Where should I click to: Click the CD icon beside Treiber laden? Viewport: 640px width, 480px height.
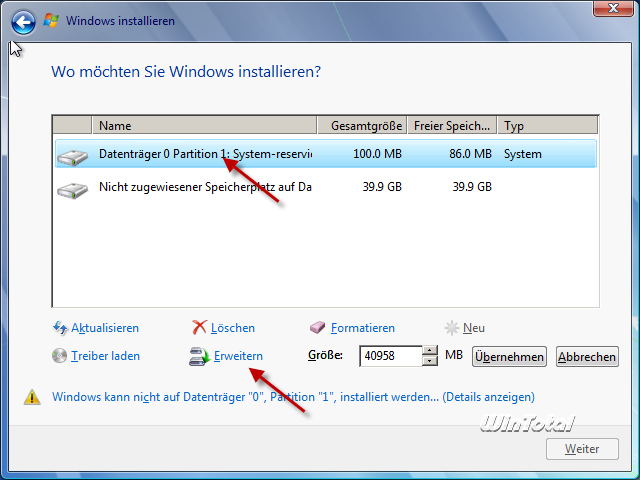tap(59, 356)
